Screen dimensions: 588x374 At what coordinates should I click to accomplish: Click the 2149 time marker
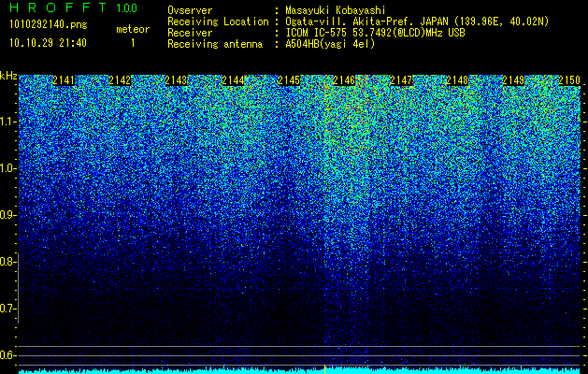point(513,80)
